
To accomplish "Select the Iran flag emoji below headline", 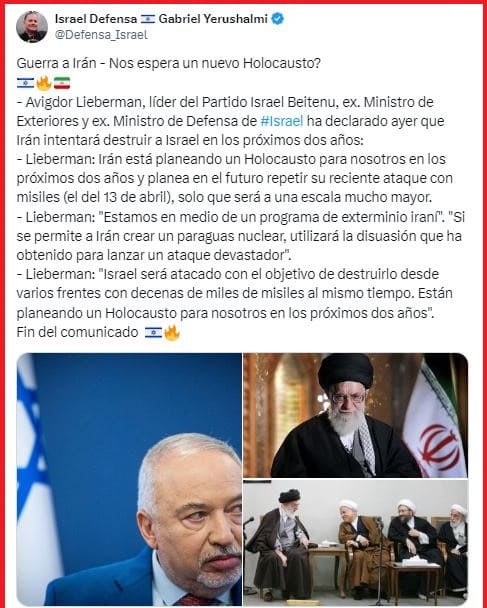I will pos(62,83).
